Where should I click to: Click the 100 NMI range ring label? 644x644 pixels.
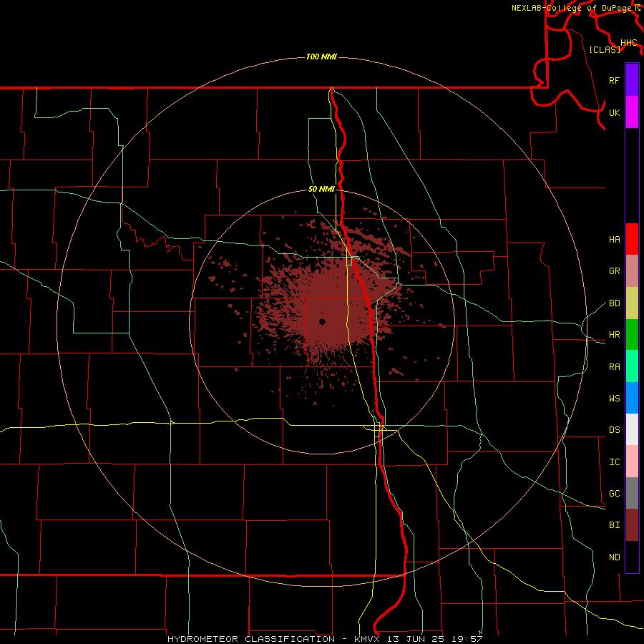pos(321,57)
